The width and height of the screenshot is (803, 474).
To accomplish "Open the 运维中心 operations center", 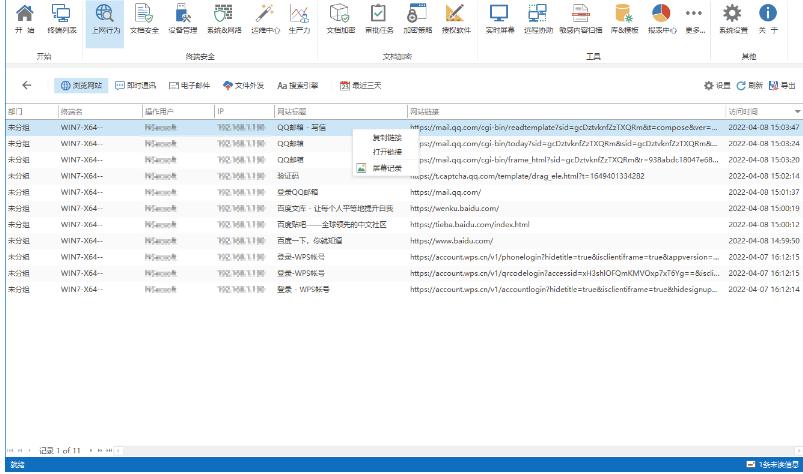I will click(x=262, y=18).
